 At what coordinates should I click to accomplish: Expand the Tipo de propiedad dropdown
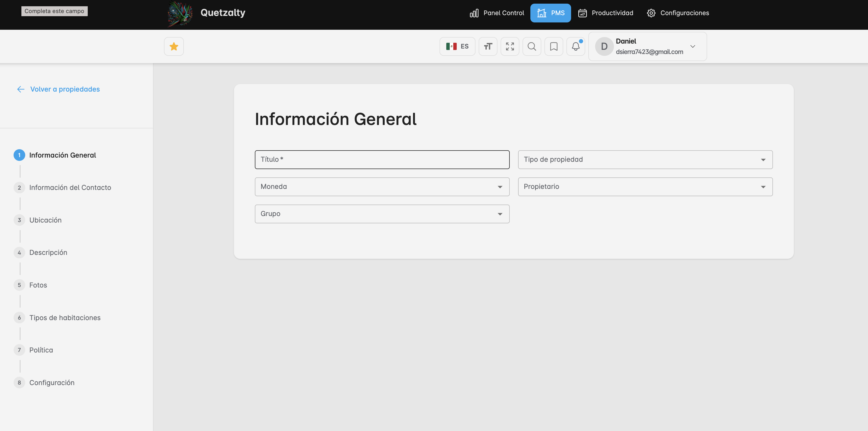(x=644, y=160)
